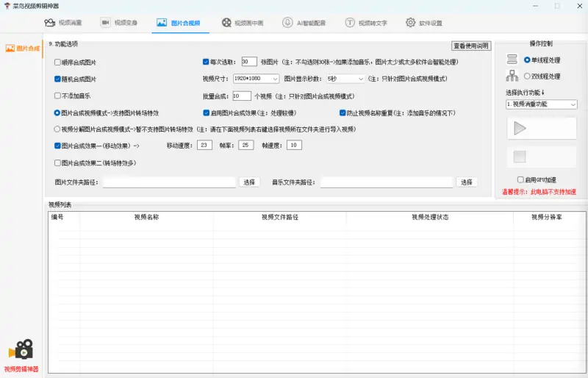Screen dimensions: 588x378
Task: Click the 视频消重 camera icon
Action: (x=49, y=23)
